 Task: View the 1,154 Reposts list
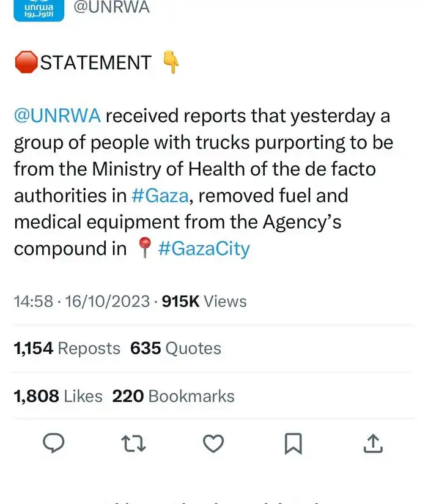tap(67, 349)
